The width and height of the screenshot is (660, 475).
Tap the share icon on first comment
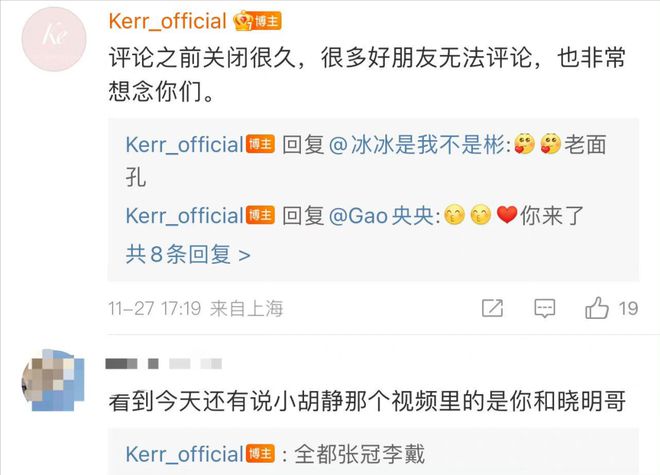click(492, 308)
